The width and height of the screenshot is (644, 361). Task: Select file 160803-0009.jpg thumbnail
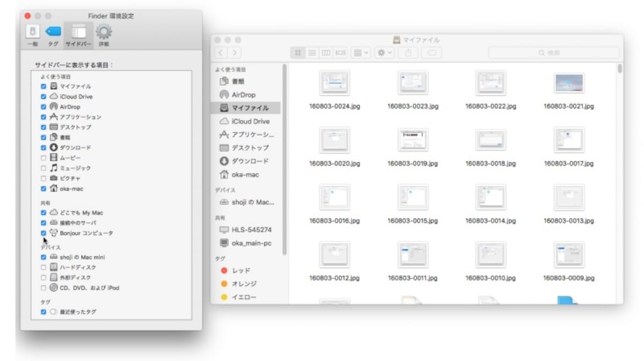point(569,255)
